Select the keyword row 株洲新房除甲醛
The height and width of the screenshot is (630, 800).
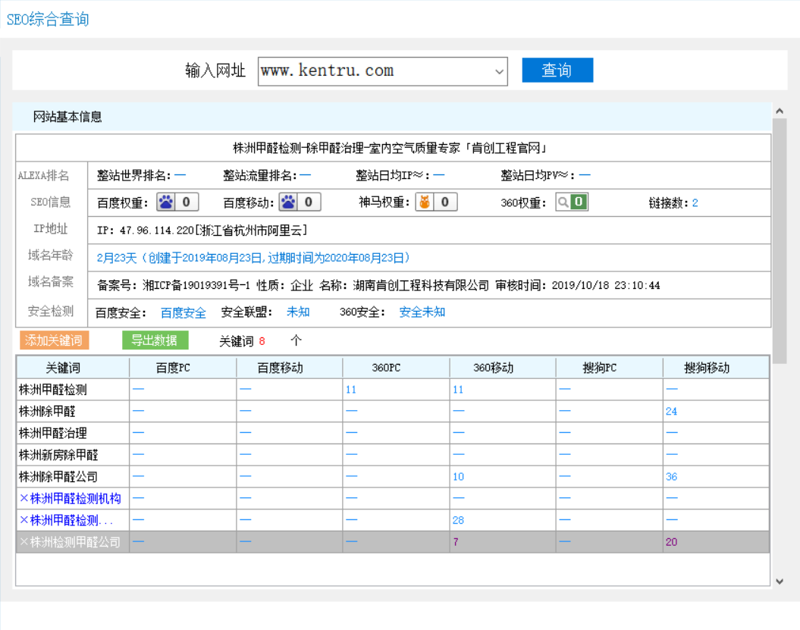pyautogui.click(x=393, y=455)
